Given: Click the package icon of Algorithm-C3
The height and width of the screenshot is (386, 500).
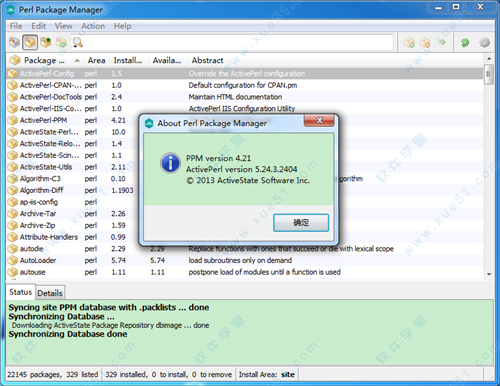Looking at the screenshot, I should 13,179.
